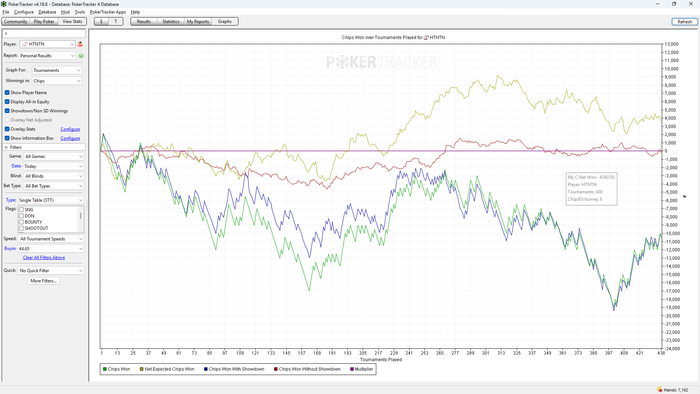Click Chips Won Without Showdown legend swatch
This screenshot has width=700, height=394.
click(x=276, y=369)
